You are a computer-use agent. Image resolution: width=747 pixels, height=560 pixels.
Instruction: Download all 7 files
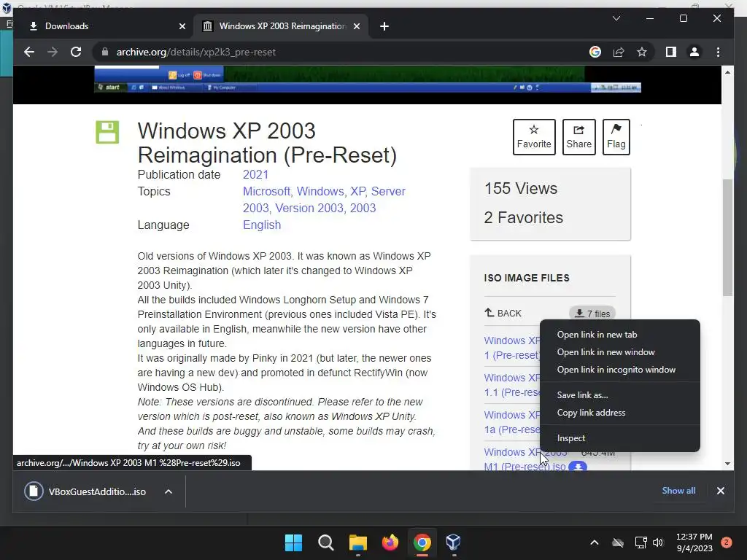592,314
